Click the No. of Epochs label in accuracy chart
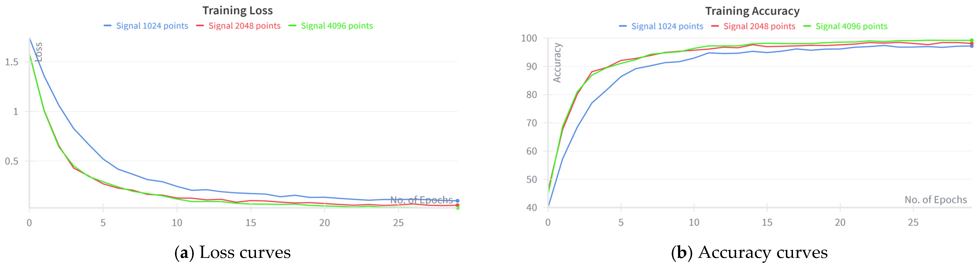 pos(935,200)
